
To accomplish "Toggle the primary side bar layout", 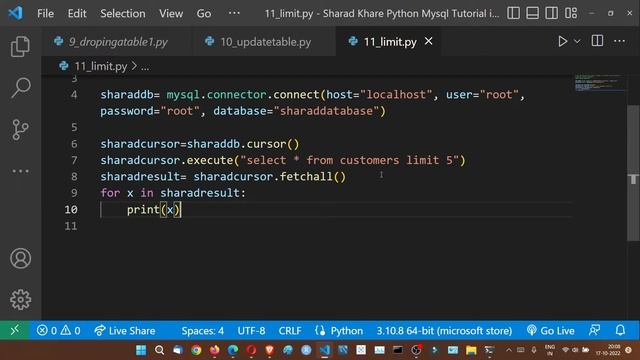I will click(x=513, y=13).
